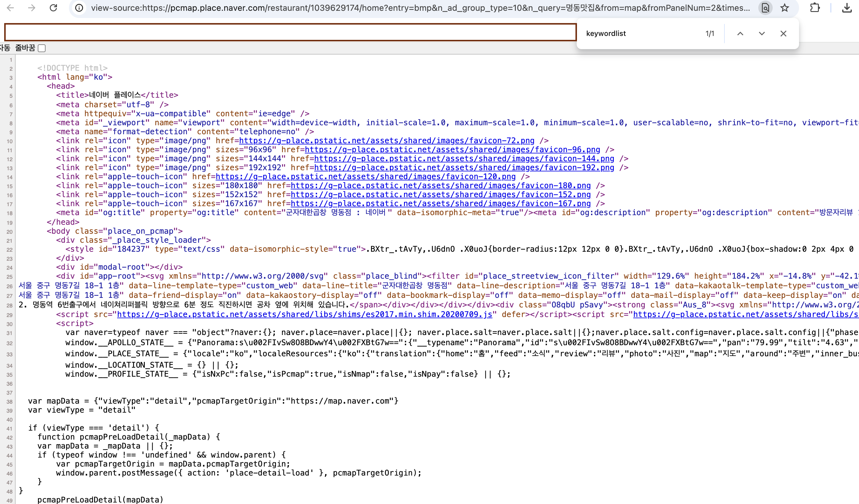
Task: Close the find bar
Action: pyautogui.click(x=783, y=33)
